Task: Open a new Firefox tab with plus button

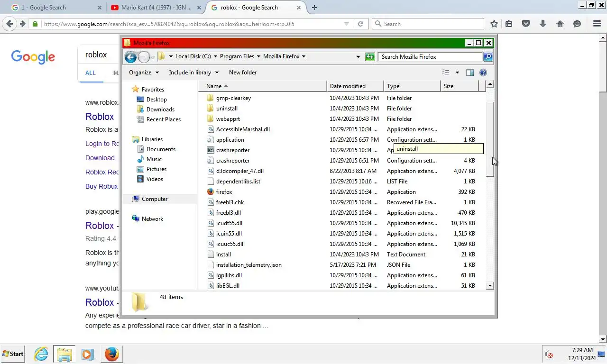Action: click(x=314, y=8)
